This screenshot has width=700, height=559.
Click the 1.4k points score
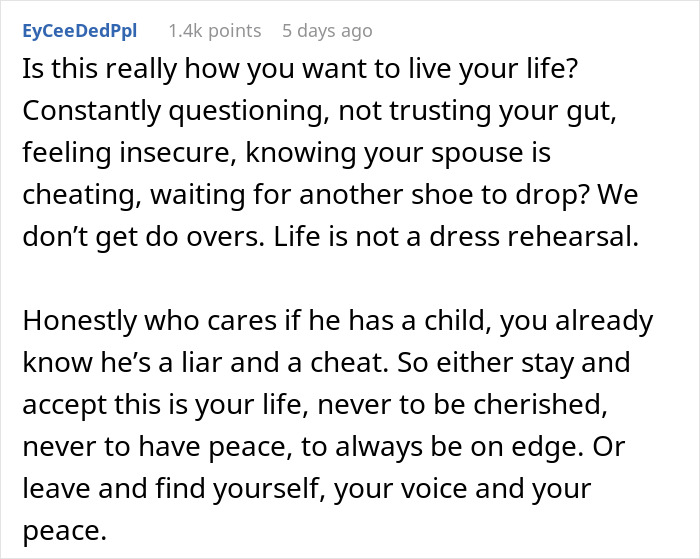tap(213, 31)
